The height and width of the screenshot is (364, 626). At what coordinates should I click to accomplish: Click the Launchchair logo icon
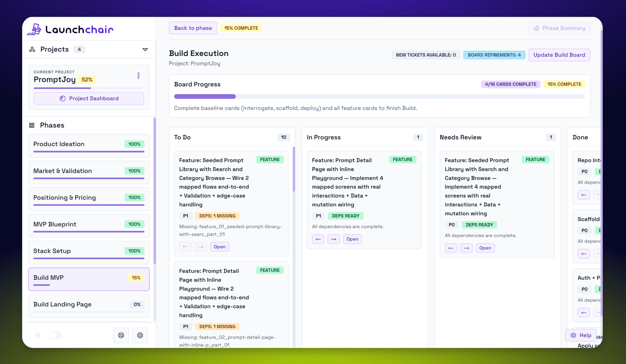[x=35, y=29]
